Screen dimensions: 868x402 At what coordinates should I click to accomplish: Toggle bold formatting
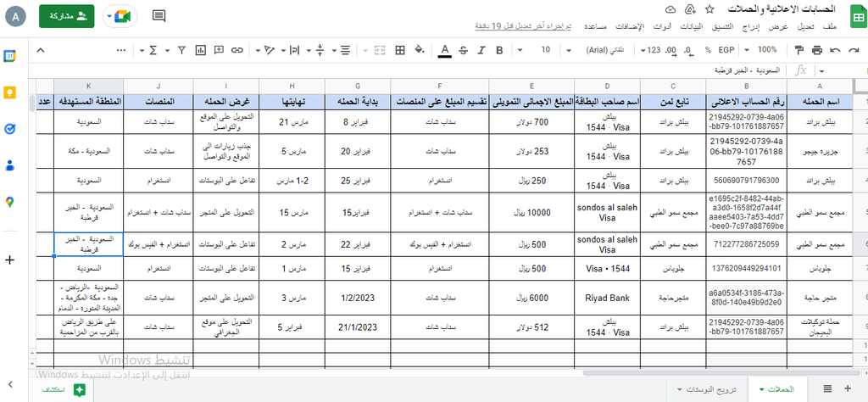(x=499, y=50)
